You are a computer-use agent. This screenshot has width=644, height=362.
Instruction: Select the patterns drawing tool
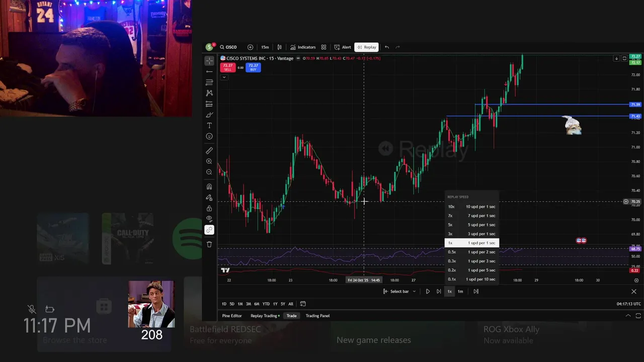point(209,93)
